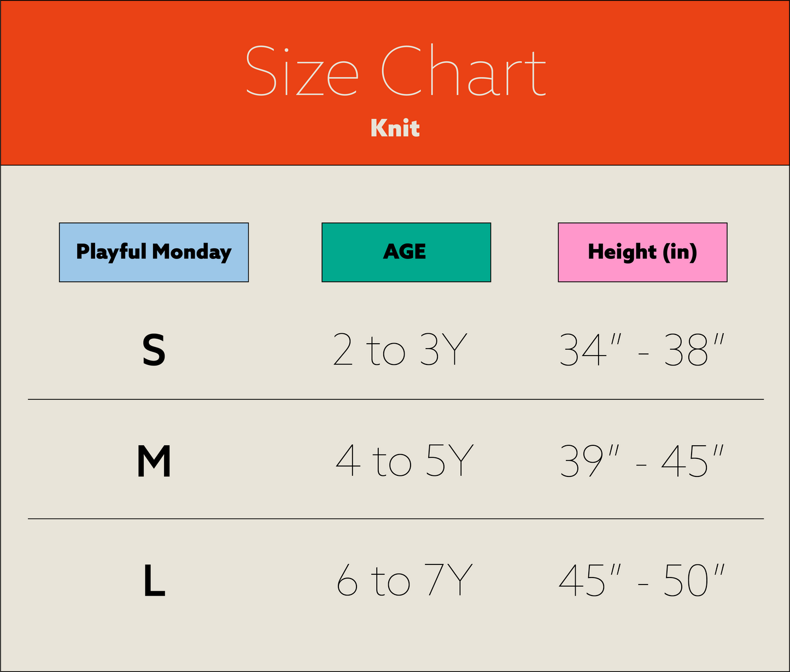This screenshot has height=672, width=790.
Task: Click the 38" maximum height for size S
Action: coord(694,350)
